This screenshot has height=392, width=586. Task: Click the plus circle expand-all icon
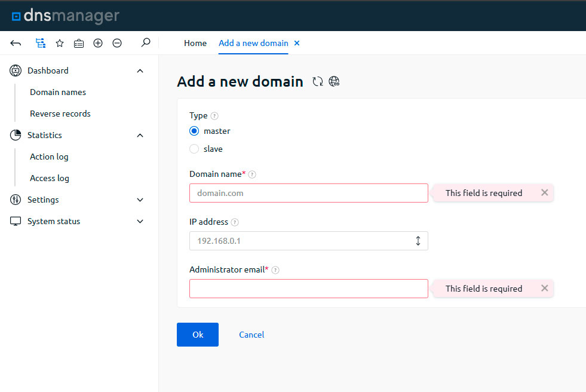click(98, 43)
